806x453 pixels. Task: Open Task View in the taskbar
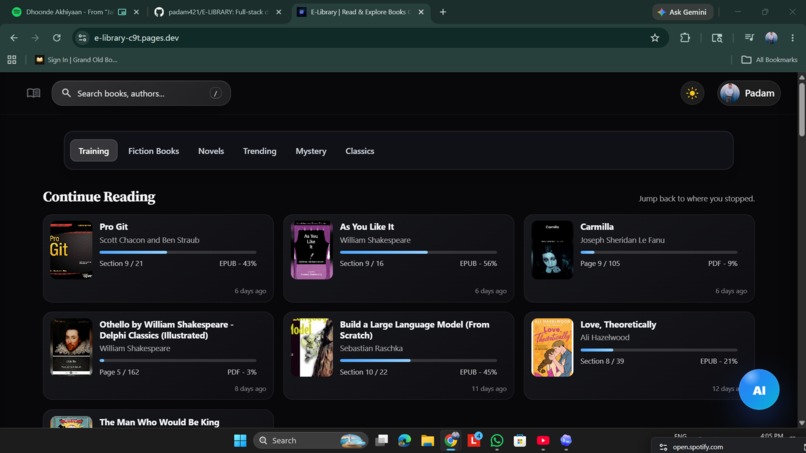[381, 441]
